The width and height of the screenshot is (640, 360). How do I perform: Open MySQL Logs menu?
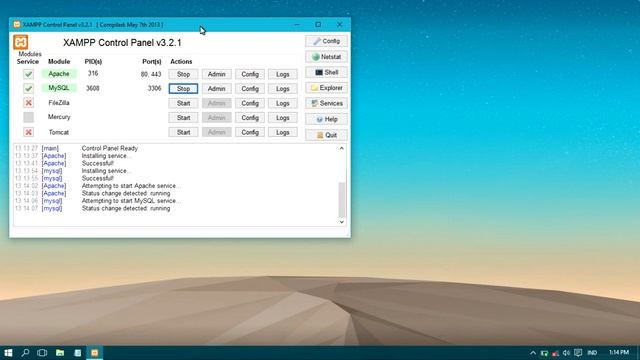[283, 89]
